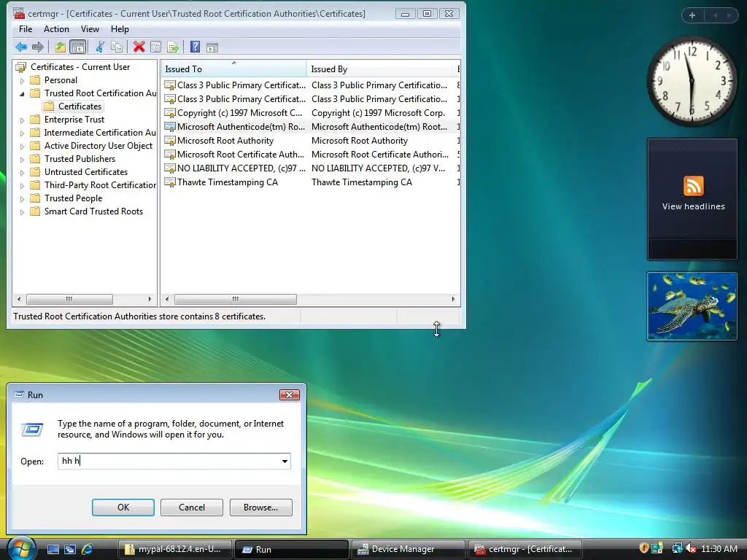Click the Export List toolbar icon
Viewport: 747px width, 560px height.
[172, 47]
